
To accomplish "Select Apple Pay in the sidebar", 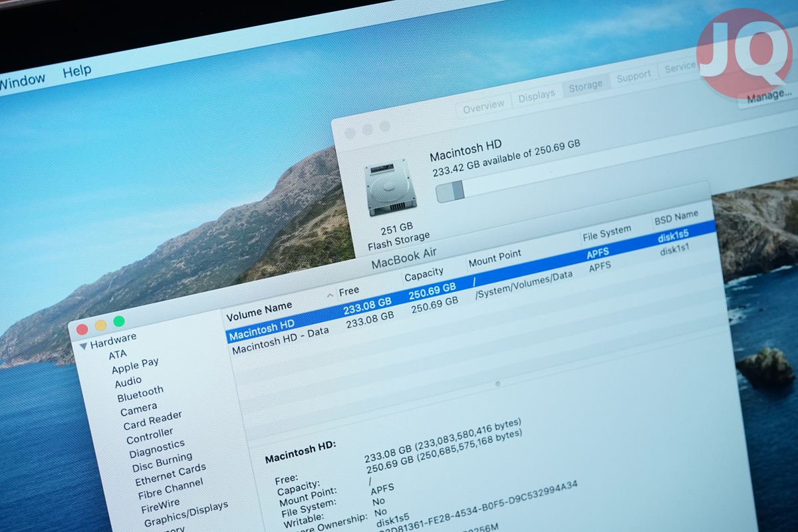I will pyautogui.click(x=135, y=366).
